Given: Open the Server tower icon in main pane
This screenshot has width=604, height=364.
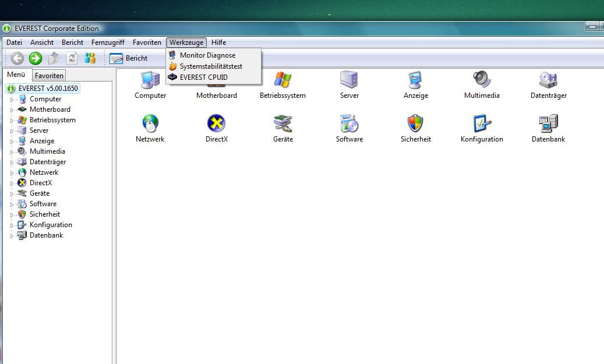Looking at the screenshot, I should (x=349, y=80).
